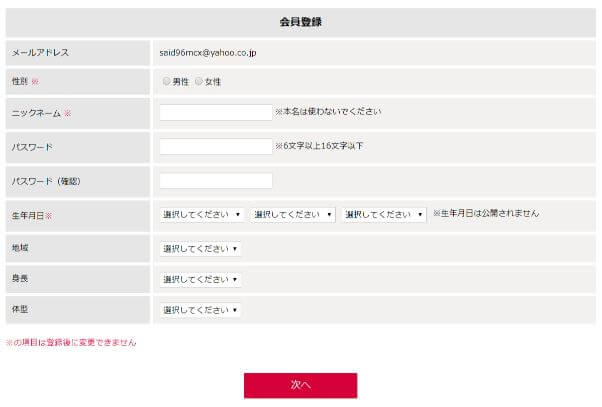
Task: Open the third 生年月日 dropdown
Action: pyautogui.click(x=384, y=215)
